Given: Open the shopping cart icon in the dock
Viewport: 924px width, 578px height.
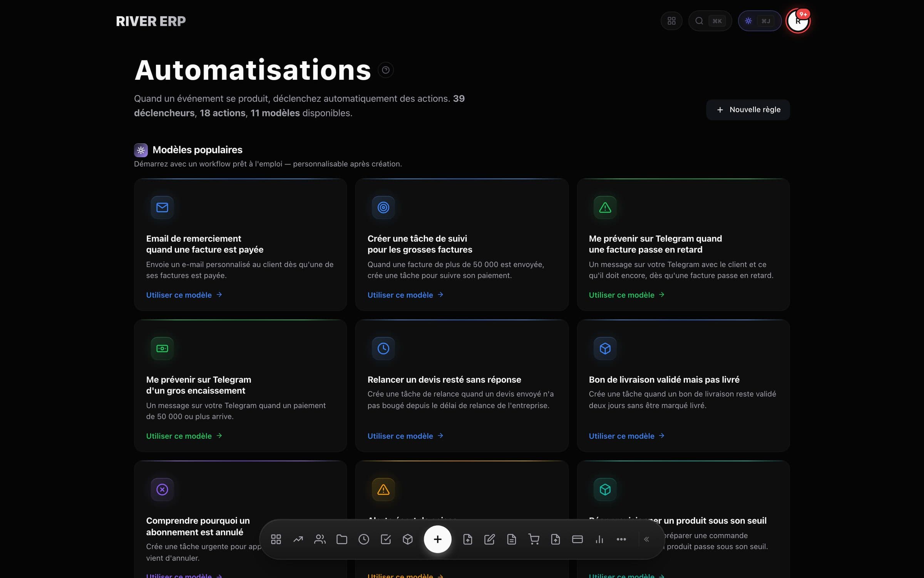Looking at the screenshot, I should [534, 539].
